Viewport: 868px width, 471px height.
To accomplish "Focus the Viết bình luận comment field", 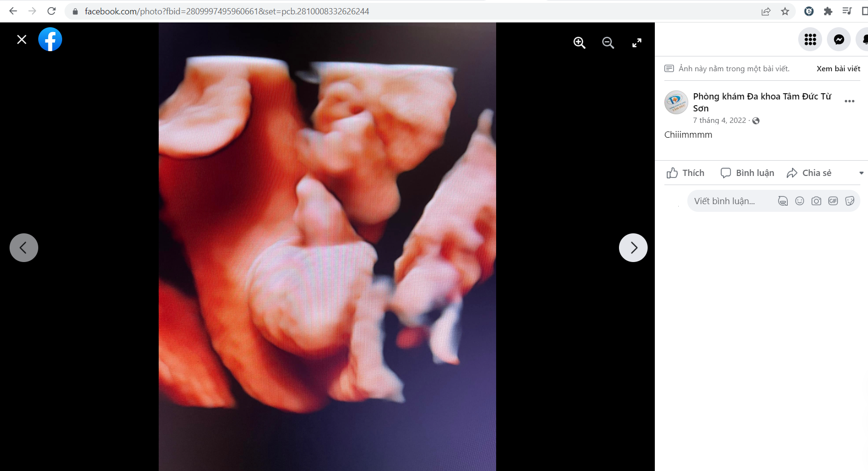I will [x=731, y=201].
